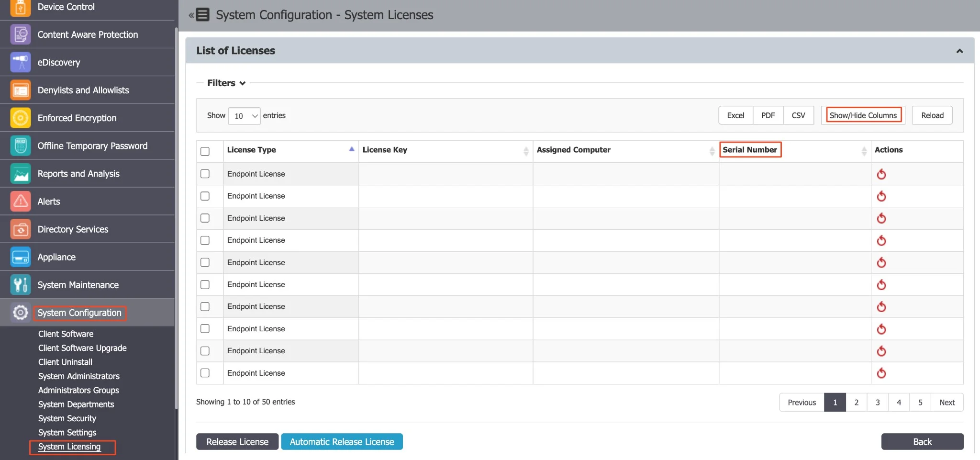The height and width of the screenshot is (460, 980).
Task: Click the Reports and Analysis chart icon
Action: tap(20, 173)
